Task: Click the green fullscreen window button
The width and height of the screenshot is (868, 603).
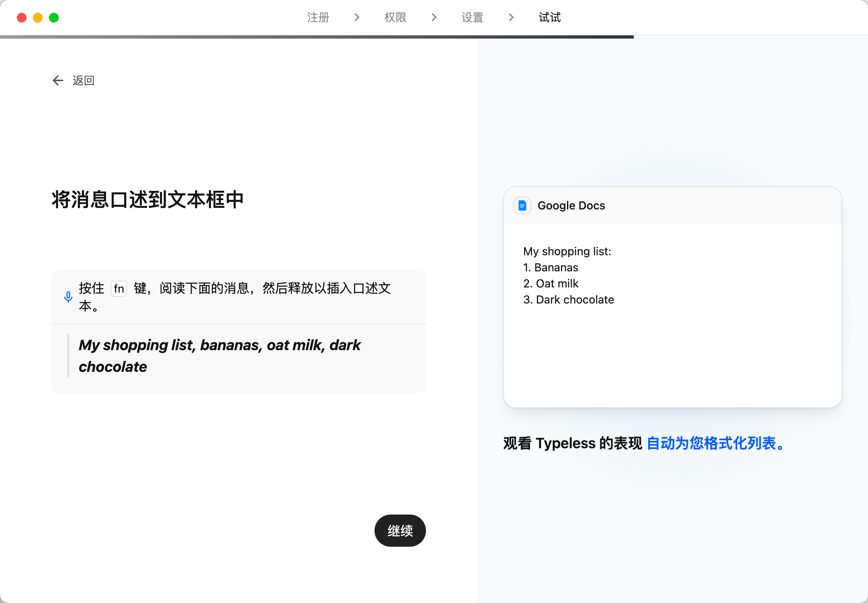Action: click(54, 18)
